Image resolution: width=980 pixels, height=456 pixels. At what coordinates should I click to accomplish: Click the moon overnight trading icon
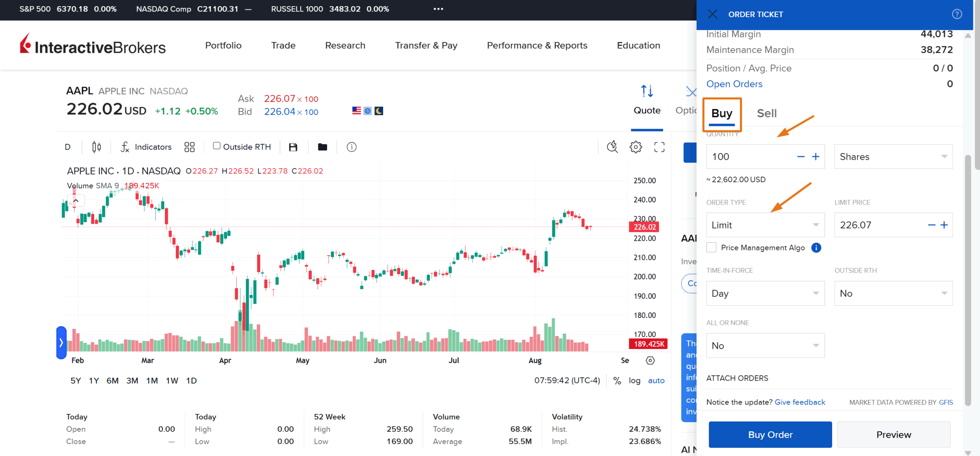tap(379, 111)
